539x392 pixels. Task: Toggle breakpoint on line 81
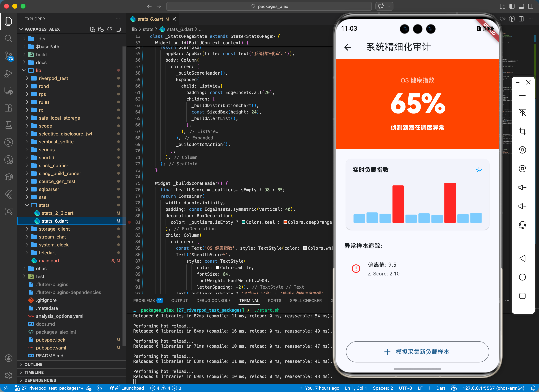click(x=130, y=222)
